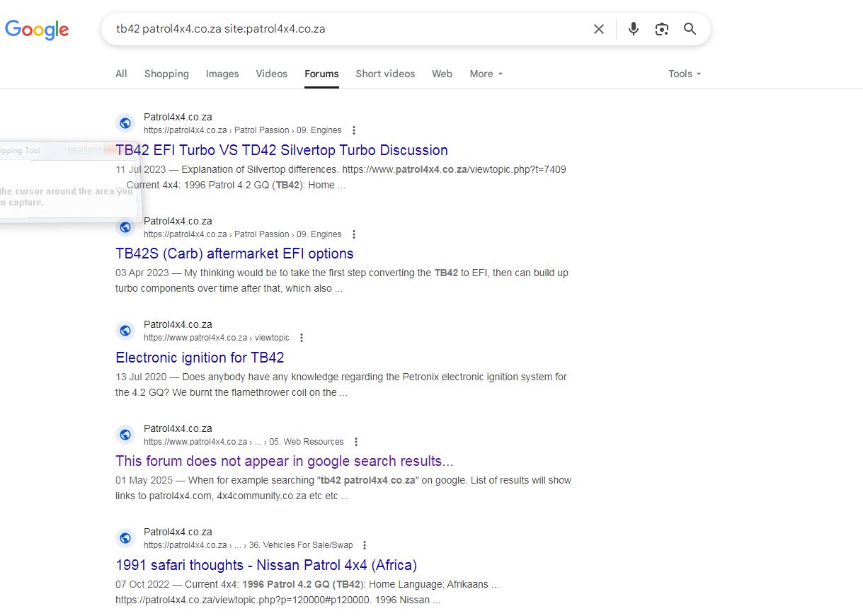Screen dimensions: 863x616
Task: Click the magnifying glass search icon
Action: click(x=690, y=29)
